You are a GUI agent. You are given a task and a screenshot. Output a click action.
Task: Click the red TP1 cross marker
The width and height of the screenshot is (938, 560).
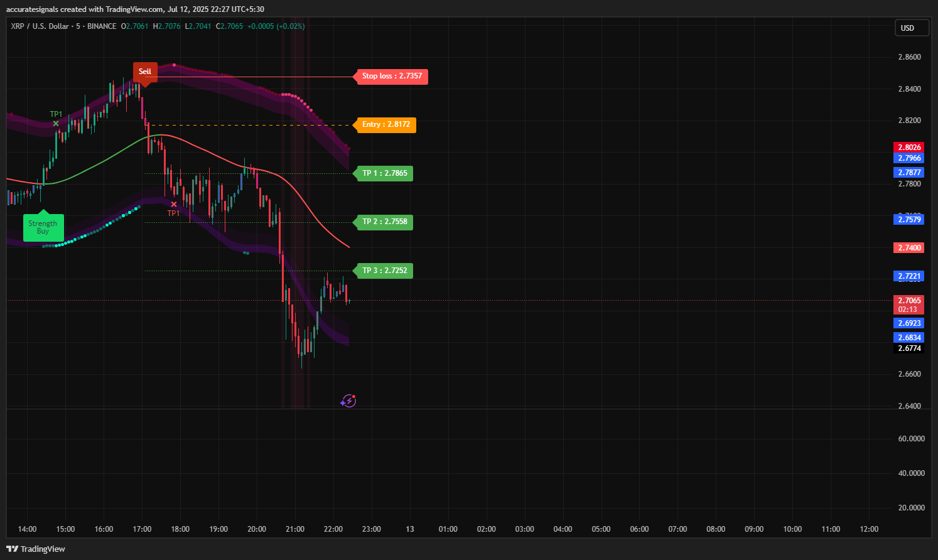(174, 204)
